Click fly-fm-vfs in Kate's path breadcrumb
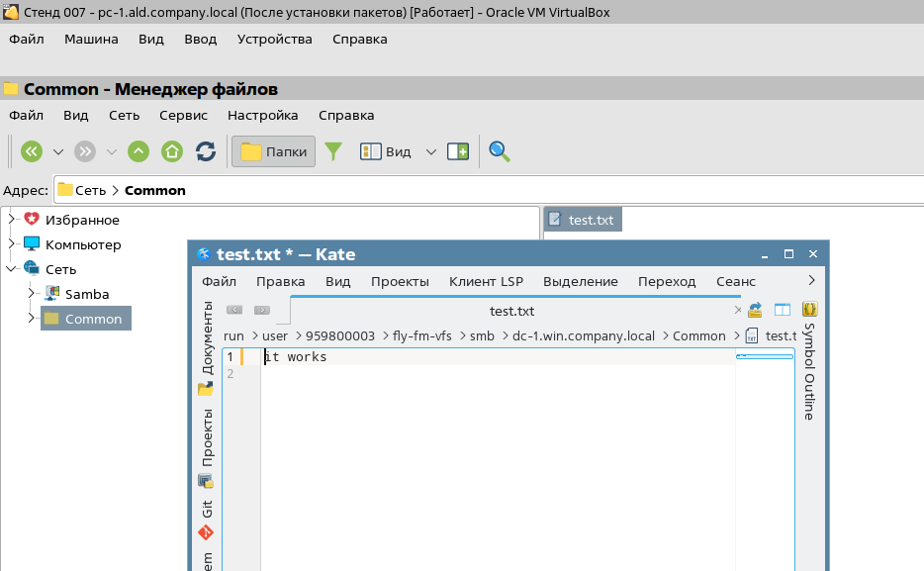 pos(421,335)
